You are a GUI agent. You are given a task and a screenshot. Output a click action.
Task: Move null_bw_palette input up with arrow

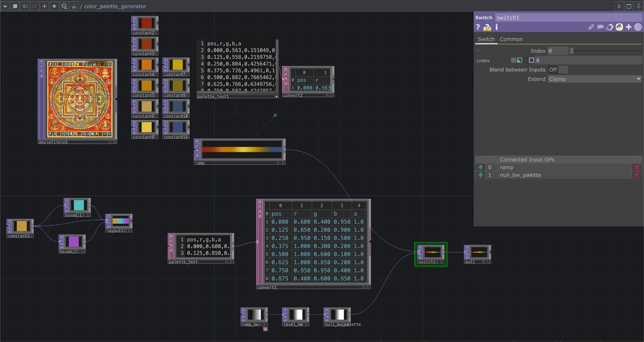480,175
